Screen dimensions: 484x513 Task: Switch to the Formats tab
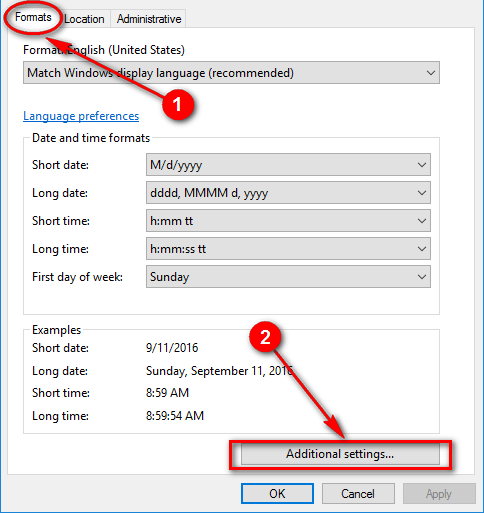click(x=33, y=18)
